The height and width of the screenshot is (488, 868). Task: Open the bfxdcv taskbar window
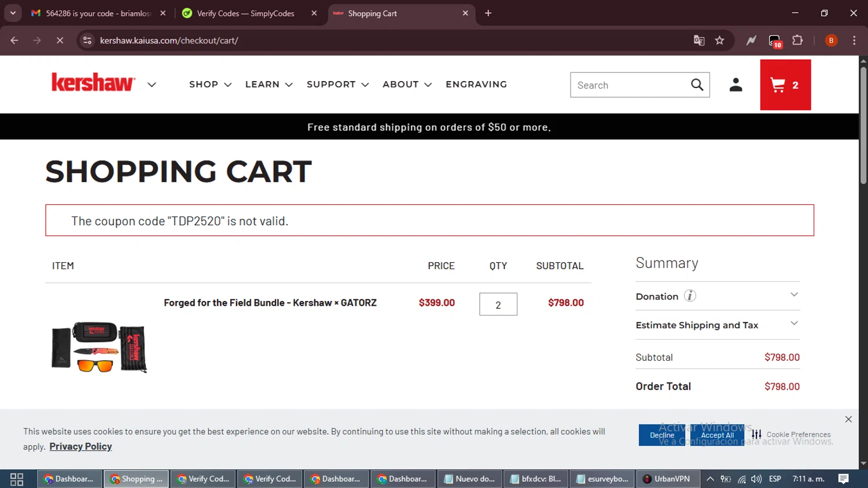coord(536,479)
